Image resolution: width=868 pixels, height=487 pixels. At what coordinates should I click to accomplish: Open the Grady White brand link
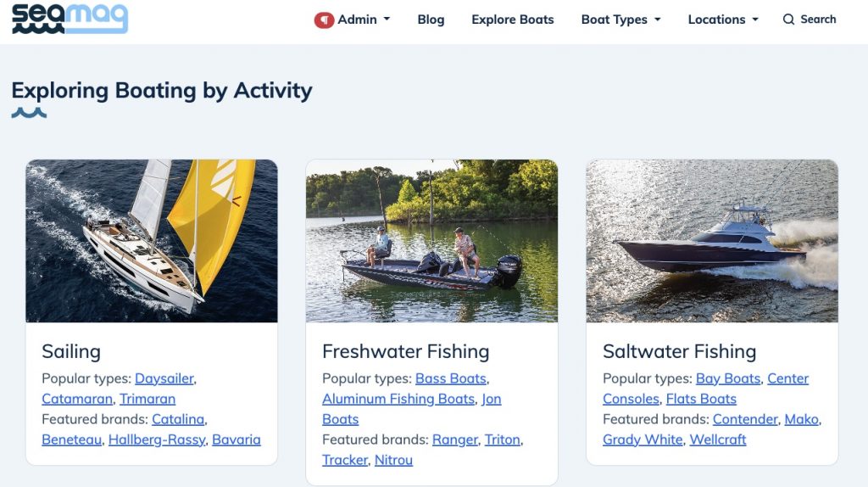pyautogui.click(x=643, y=439)
